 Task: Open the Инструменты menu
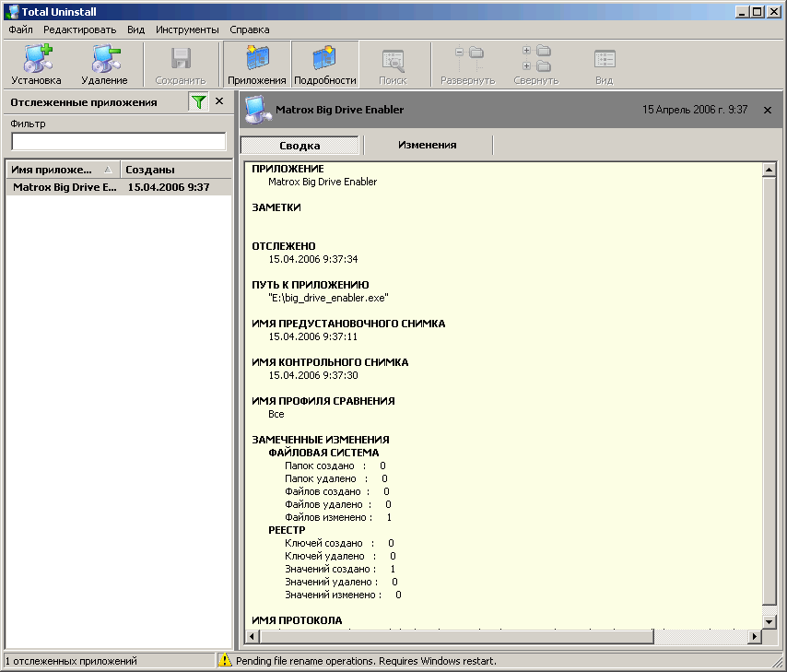click(187, 29)
